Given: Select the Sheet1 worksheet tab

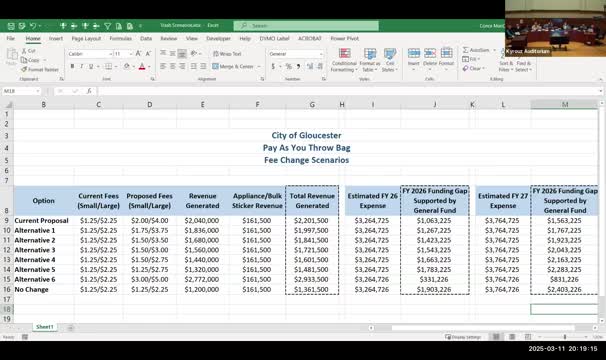Looking at the screenshot, I should [45, 327].
